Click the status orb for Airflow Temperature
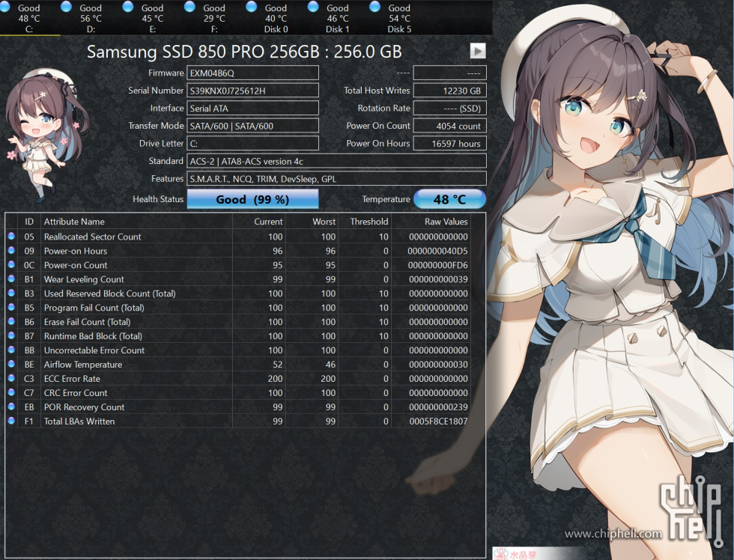This screenshot has height=560, width=734. 11,364
